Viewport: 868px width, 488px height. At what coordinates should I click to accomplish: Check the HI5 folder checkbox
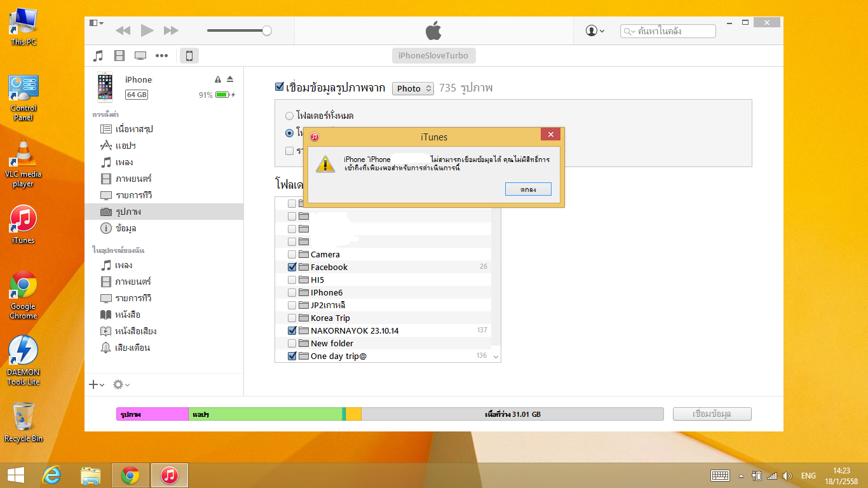(x=292, y=280)
